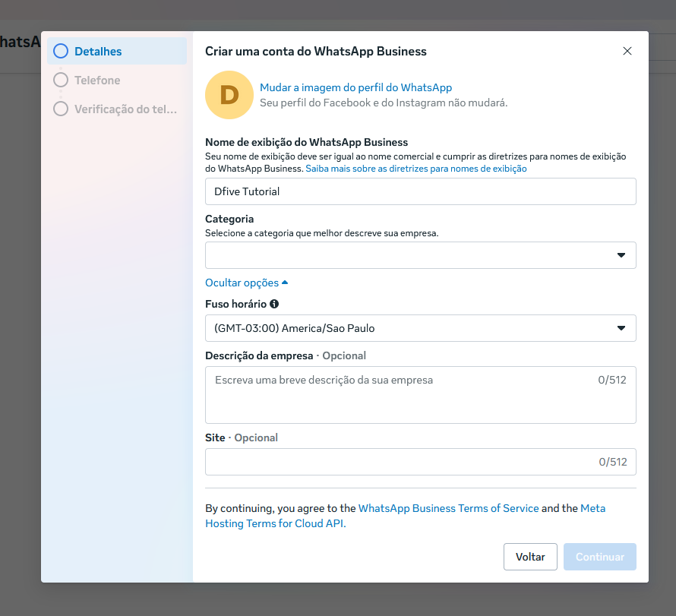Viewport: 676px width, 616px height.
Task: Click the Telefone step circle indicator
Action: point(61,80)
